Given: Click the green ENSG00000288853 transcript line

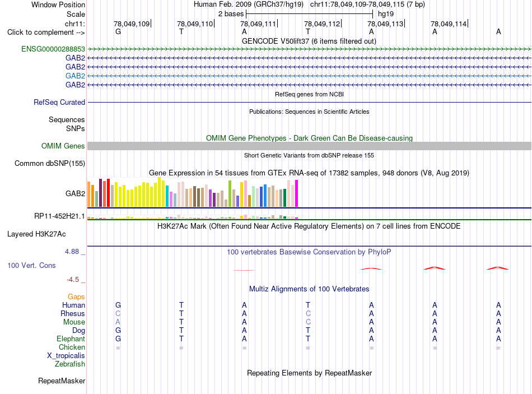Looking at the screenshot, I should pyautogui.click(x=309, y=49).
